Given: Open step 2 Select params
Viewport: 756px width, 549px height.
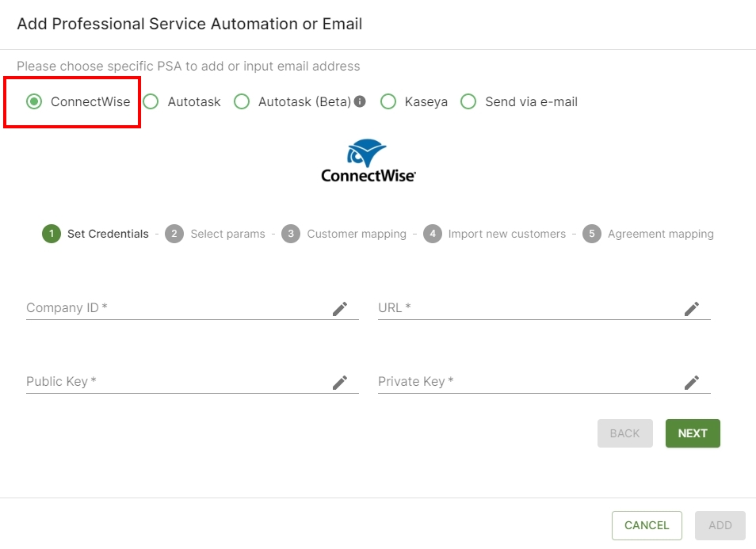Looking at the screenshot, I should coord(215,234).
